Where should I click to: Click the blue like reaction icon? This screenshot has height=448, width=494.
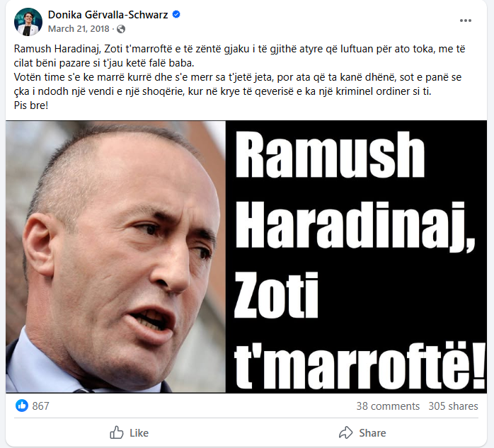tap(21, 406)
